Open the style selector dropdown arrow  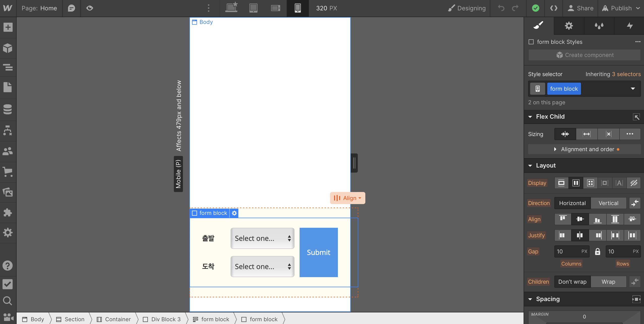pyautogui.click(x=633, y=89)
